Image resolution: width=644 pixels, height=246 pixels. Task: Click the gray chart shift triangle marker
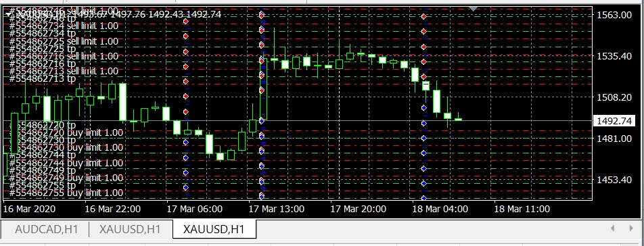(x=473, y=9)
